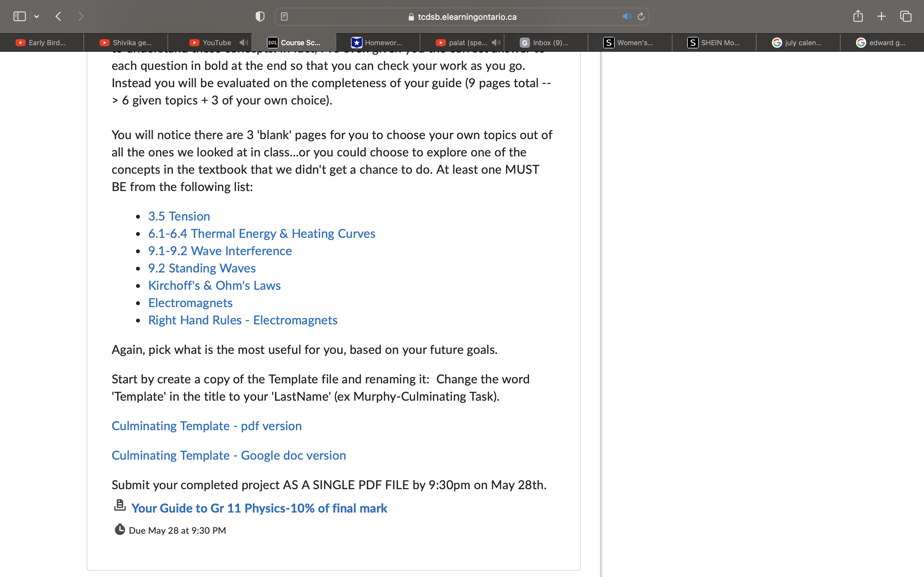Open the Share menu
The width and height of the screenshot is (924, 577).
[x=858, y=16]
